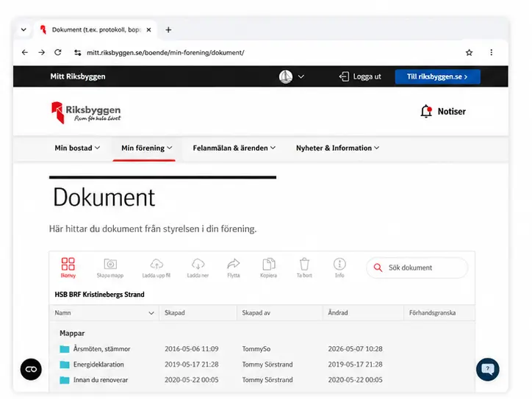Open the Årsmöten, stämmor folder
532x399 pixels.
[x=102, y=349]
